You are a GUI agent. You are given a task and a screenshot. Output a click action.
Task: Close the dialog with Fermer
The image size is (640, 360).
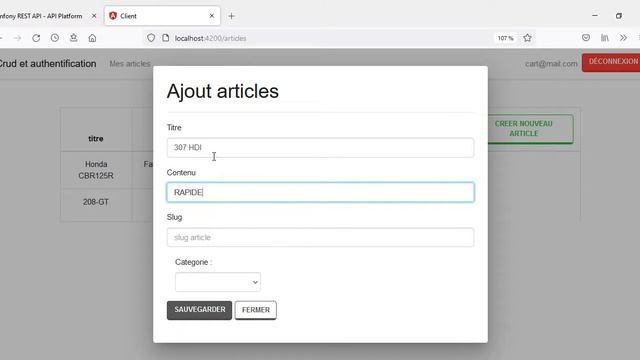[256, 310]
